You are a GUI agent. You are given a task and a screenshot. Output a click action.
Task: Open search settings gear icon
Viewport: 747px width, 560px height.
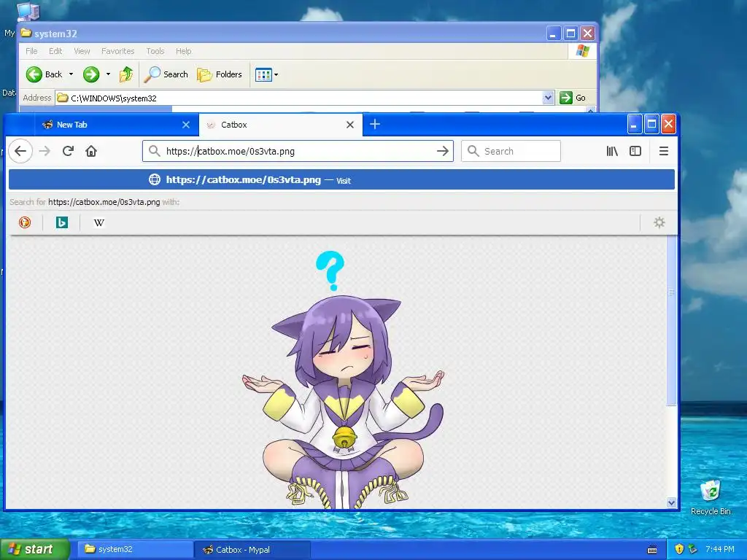pyautogui.click(x=659, y=222)
